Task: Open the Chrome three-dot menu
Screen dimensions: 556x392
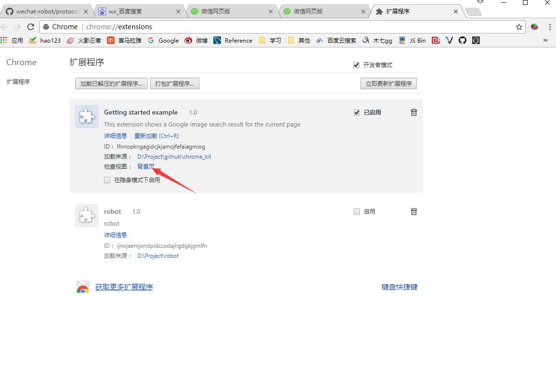Action: [x=550, y=27]
